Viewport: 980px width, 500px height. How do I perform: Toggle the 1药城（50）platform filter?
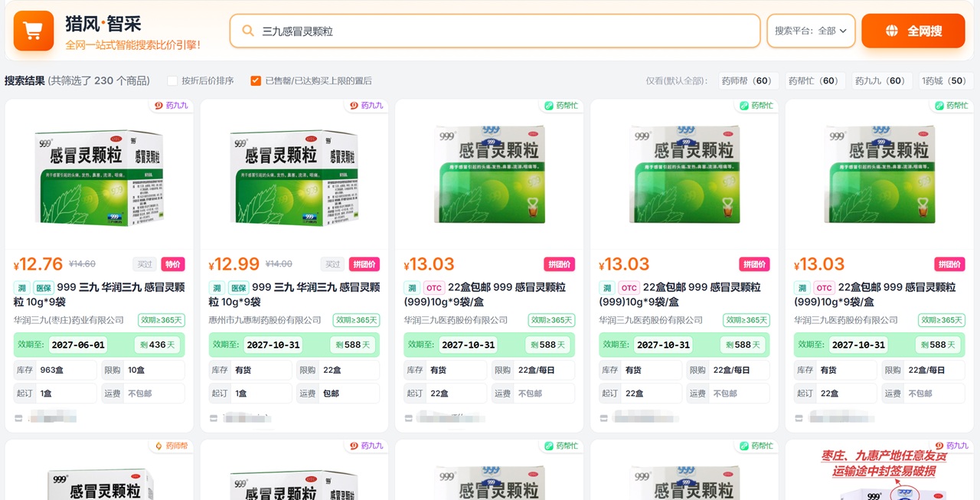coord(946,80)
